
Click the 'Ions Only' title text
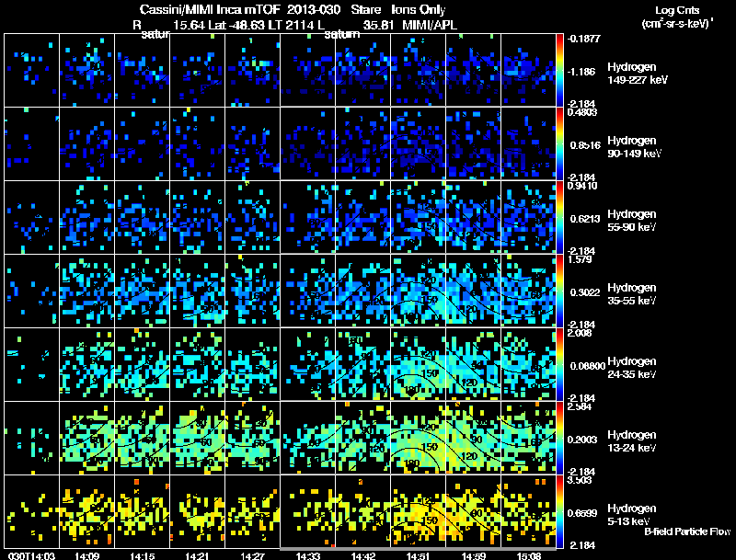pos(419,10)
